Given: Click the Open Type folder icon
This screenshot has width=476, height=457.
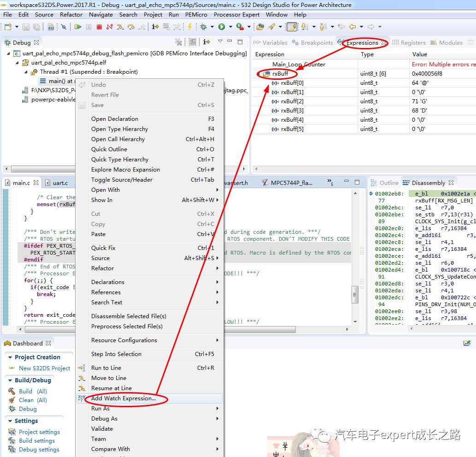Looking at the screenshot, I should pyautogui.click(x=260, y=27).
